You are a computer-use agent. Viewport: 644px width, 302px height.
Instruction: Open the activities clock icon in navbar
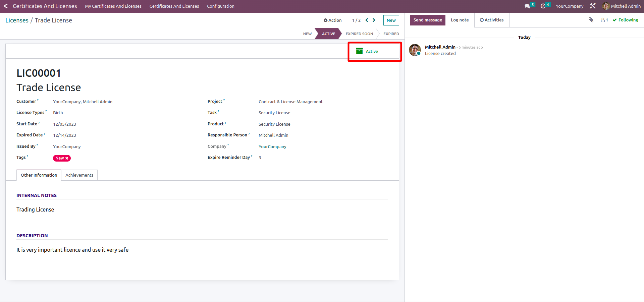coord(543,6)
